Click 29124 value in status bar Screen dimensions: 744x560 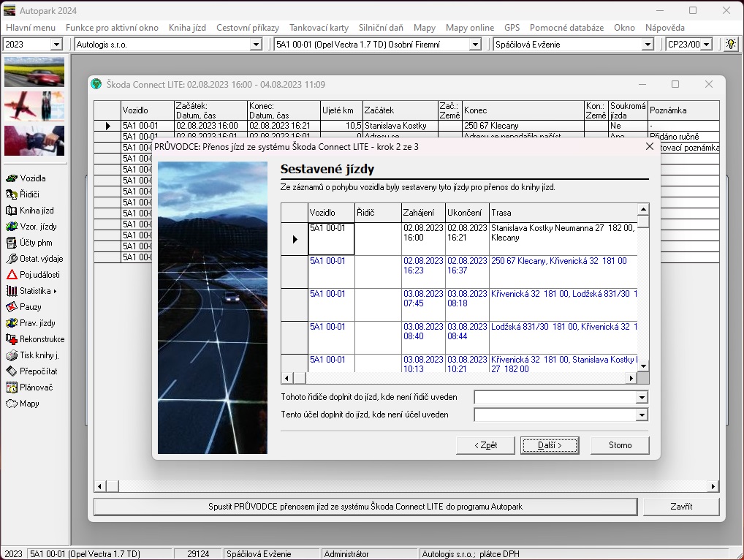coord(198,554)
